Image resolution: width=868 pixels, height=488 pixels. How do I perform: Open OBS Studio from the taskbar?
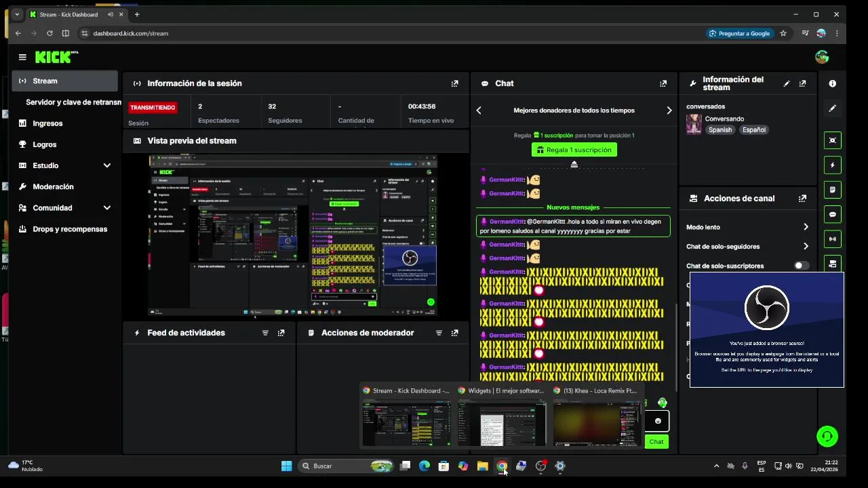tap(540, 466)
